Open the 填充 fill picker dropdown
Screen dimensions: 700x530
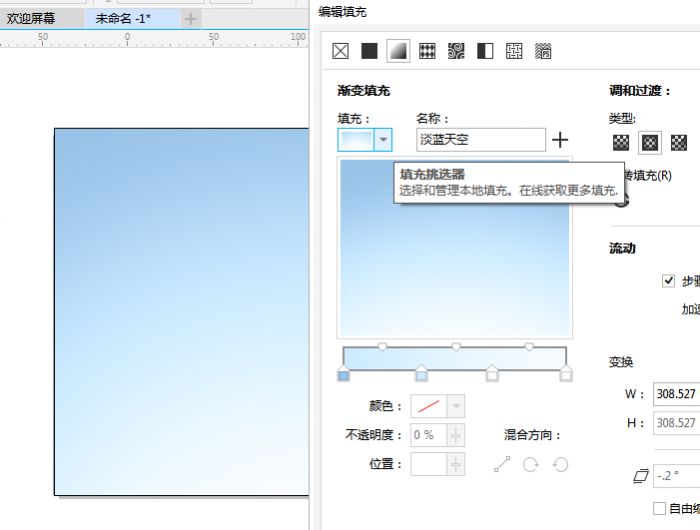pyautogui.click(x=382, y=140)
